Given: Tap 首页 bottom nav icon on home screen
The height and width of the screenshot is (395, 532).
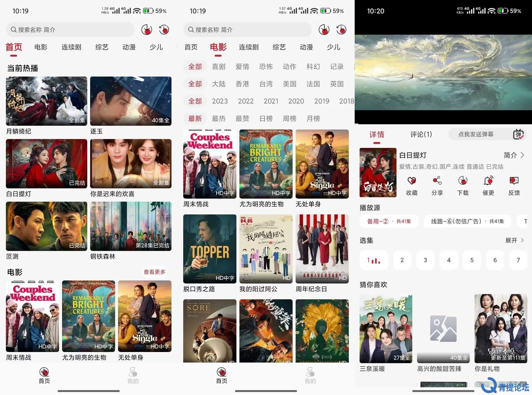Looking at the screenshot, I should point(44,372).
